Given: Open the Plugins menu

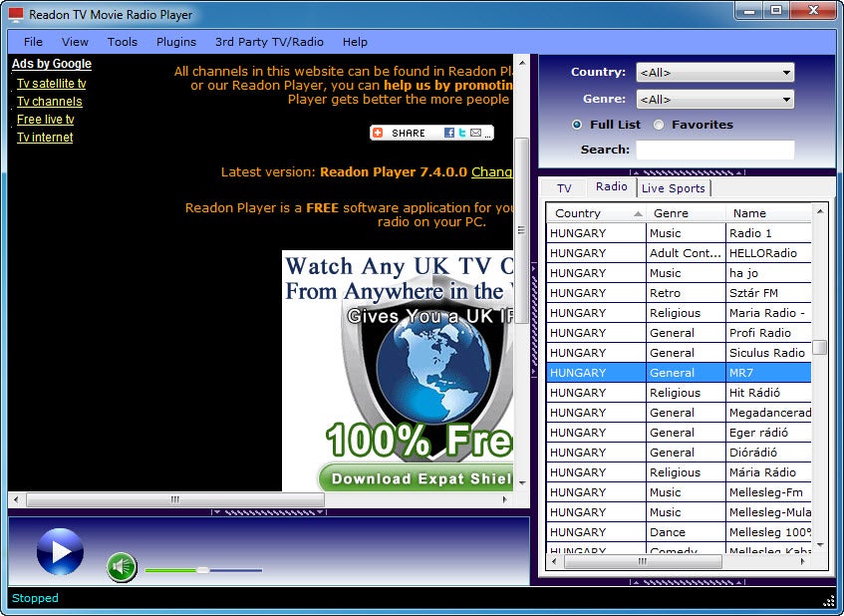Looking at the screenshot, I should tap(176, 42).
